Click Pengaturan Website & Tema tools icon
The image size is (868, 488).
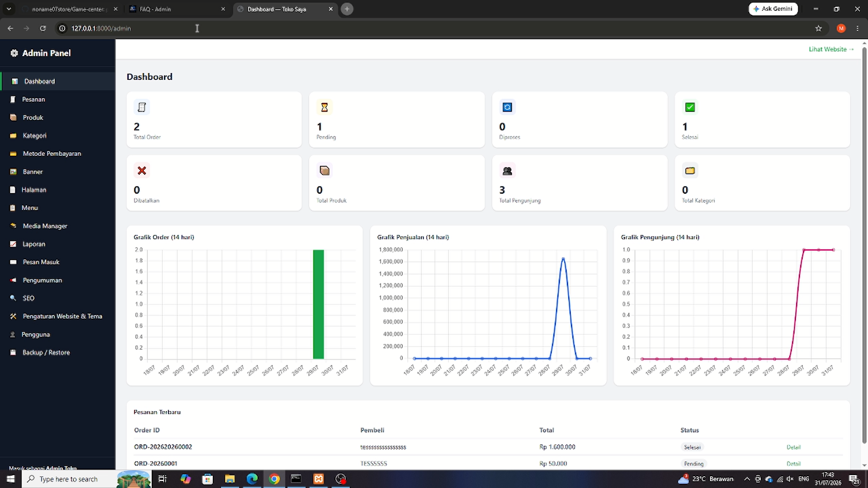coord(13,316)
